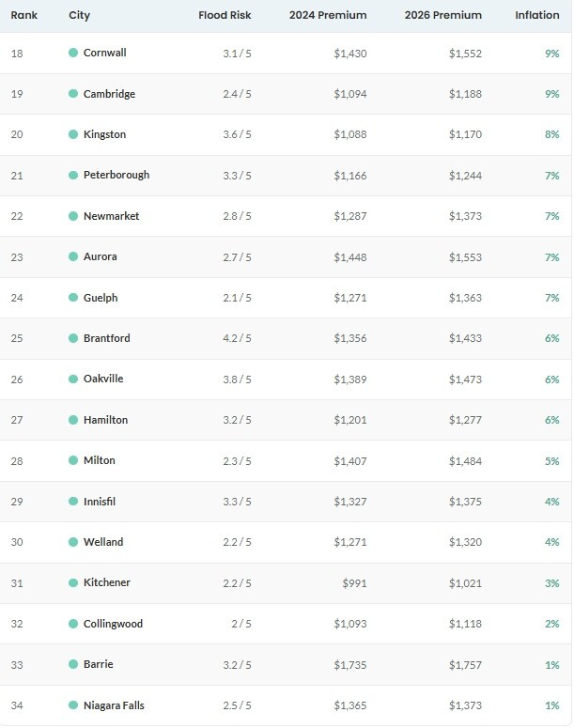574x728 pixels.
Task: Click the green dot next to Kingston
Action: pyautogui.click(x=73, y=134)
